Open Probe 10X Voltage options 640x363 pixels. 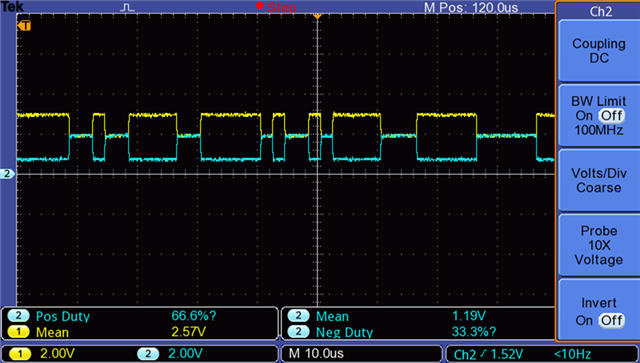tap(598, 245)
